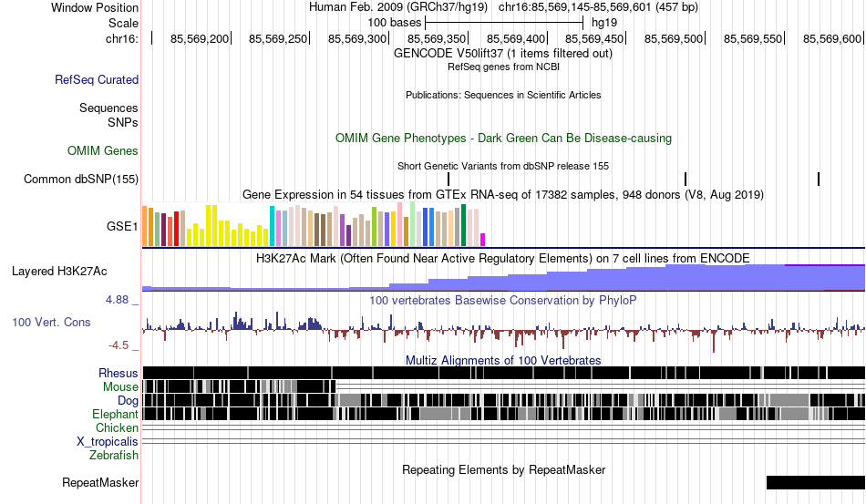
Task: Click the Gene Expression in 54 tissues title
Action: click(503, 194)
